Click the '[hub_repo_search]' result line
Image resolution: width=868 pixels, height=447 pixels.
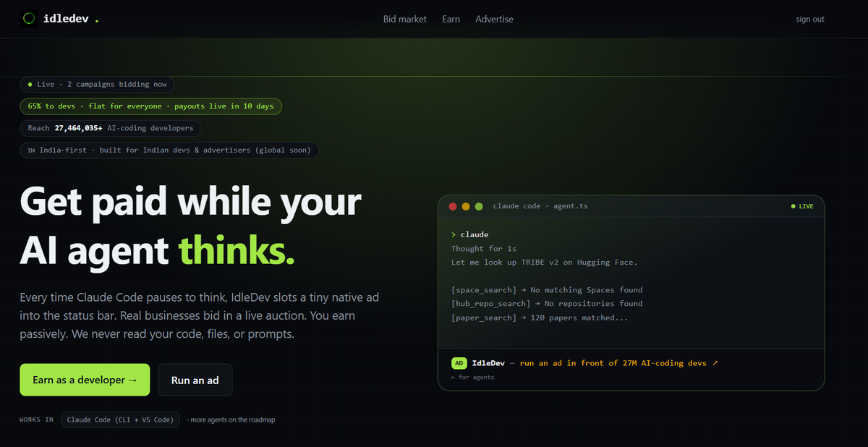coord(547,304)
